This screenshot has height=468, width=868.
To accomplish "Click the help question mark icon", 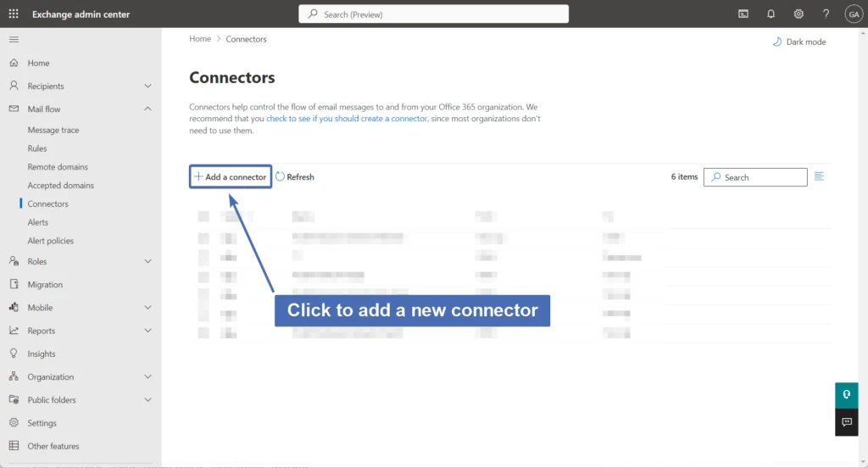I will [x=826, y=14].
